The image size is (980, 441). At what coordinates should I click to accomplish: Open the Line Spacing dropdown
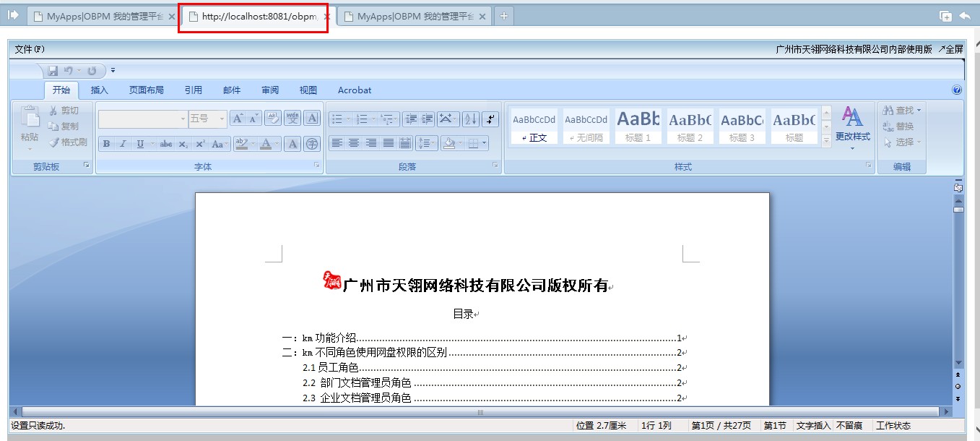point(427,143)
